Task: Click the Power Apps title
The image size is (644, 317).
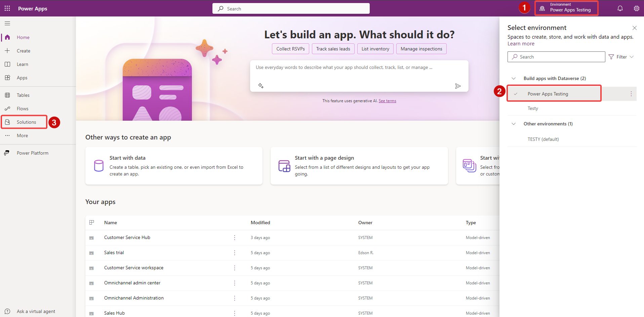Action: (33, 8)
